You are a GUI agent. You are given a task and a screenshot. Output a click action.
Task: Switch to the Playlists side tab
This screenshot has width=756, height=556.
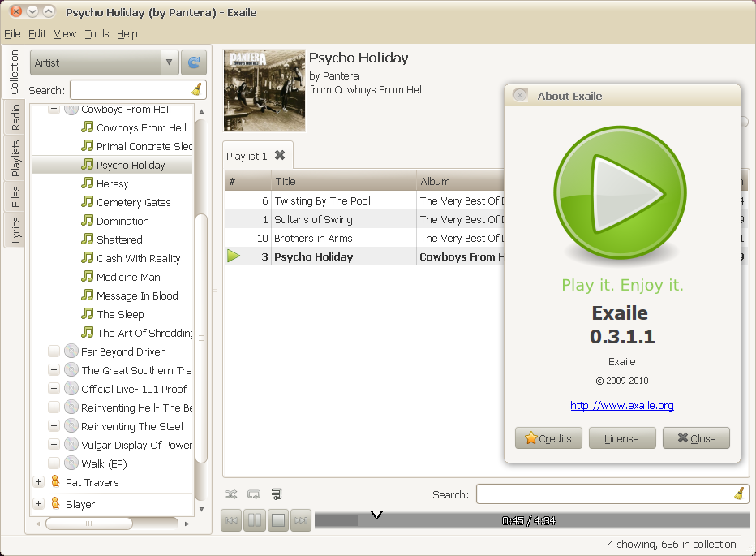tap(15, 157)
